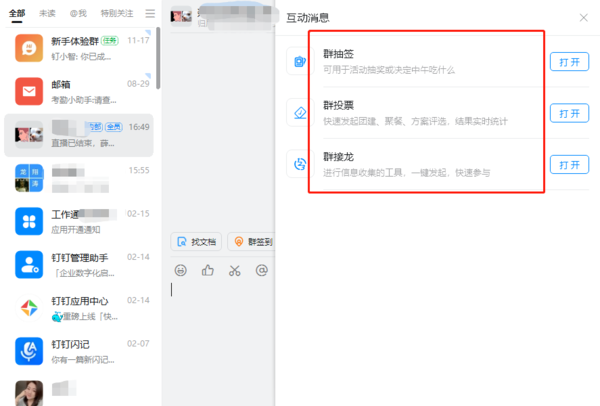Click the conversation list scrollbar
Screen dimensions: 600x406
point(158,58)
